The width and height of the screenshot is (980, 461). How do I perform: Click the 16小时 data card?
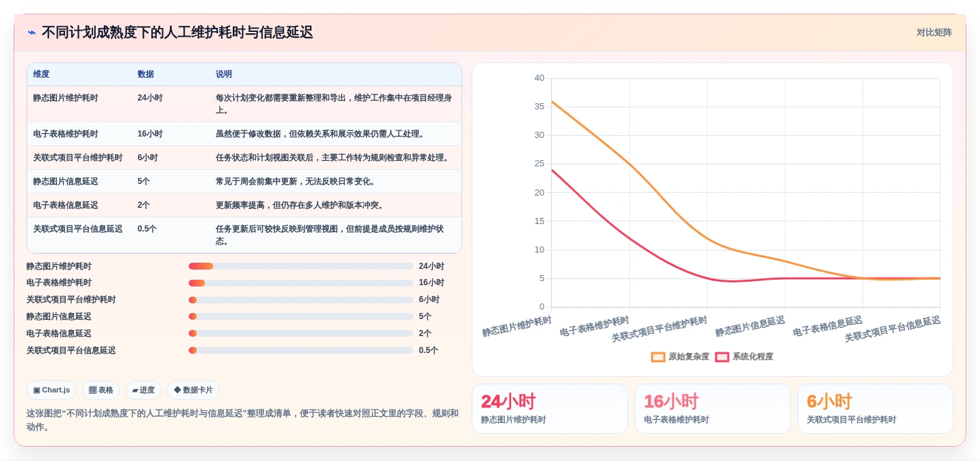(x=713, y=409)
